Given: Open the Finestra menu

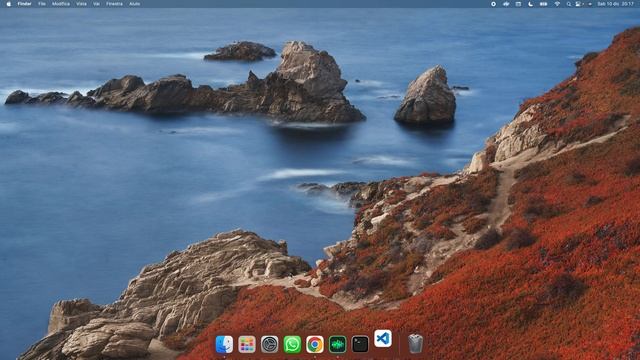Looking at the screenshot, I should 114,4.
